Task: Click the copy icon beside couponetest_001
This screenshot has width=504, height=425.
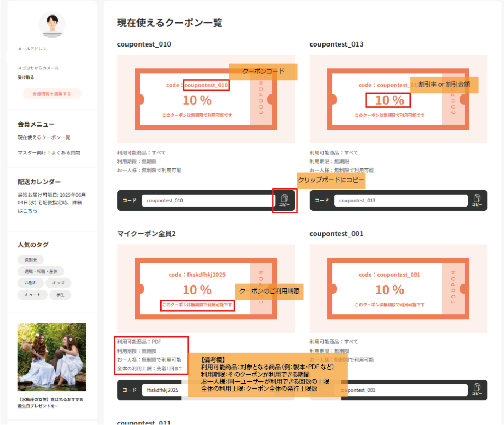Action: click(476, 390)
